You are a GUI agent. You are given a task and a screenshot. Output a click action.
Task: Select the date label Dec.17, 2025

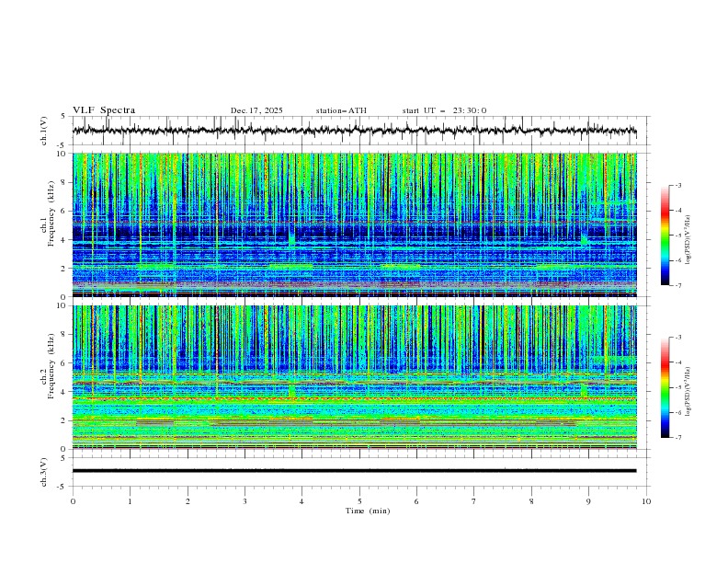(x=256, y=110)
